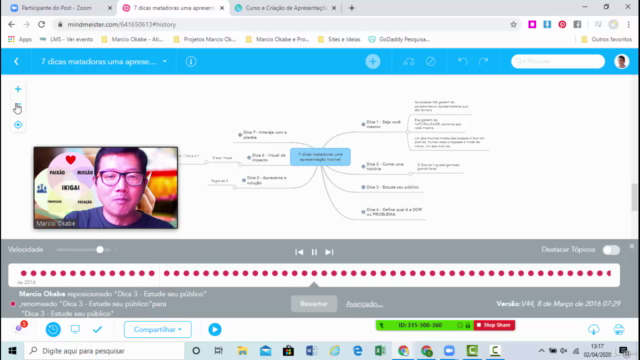Image resolution: width=640 pixels, height=360 pixels.
Task: Download map via cloud icon
Action: pos(594,329)
